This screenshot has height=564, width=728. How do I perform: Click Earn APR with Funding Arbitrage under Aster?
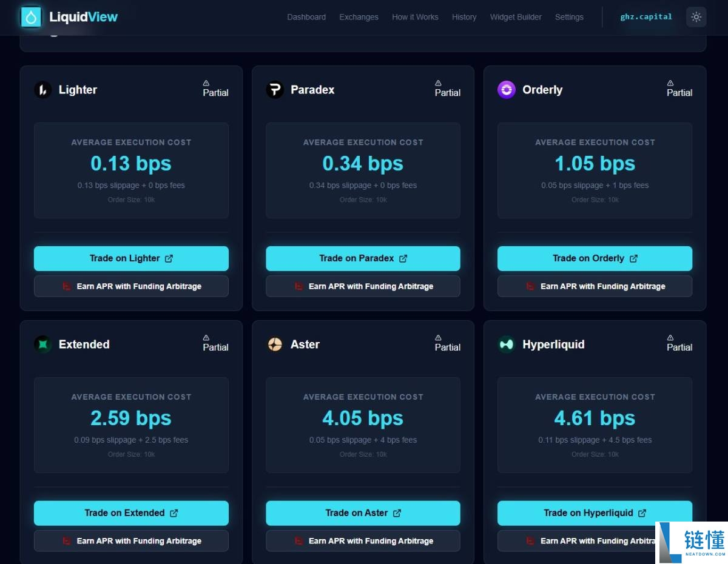coord(363,541)
